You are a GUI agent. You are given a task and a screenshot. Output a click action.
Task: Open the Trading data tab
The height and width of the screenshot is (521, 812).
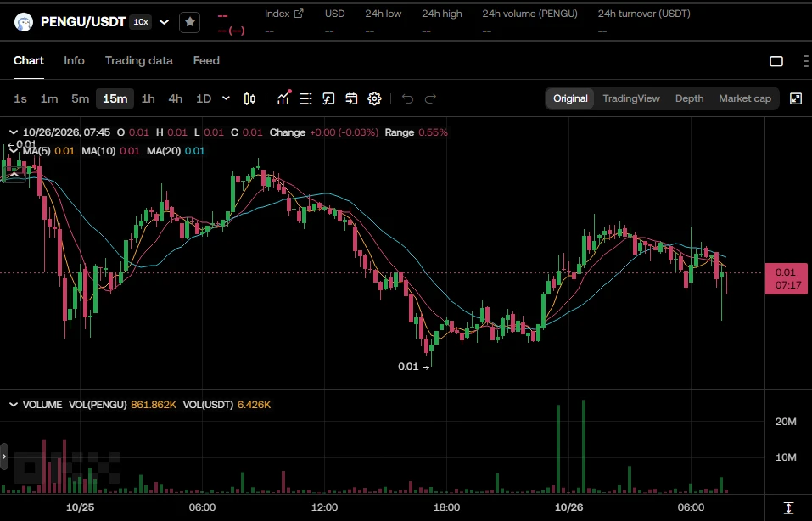point(139,60)
